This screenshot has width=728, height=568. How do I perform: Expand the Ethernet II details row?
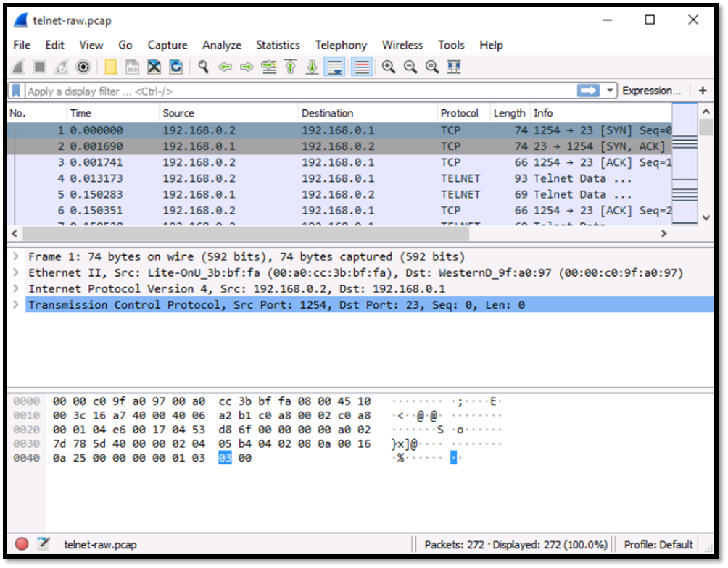pyautogui.click(x=16, y=272)
